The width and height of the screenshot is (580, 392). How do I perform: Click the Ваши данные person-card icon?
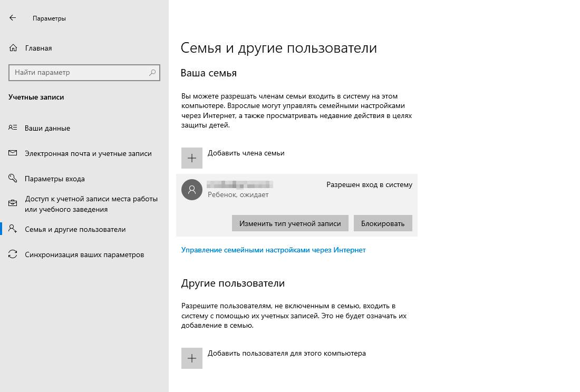coord(13,128)
